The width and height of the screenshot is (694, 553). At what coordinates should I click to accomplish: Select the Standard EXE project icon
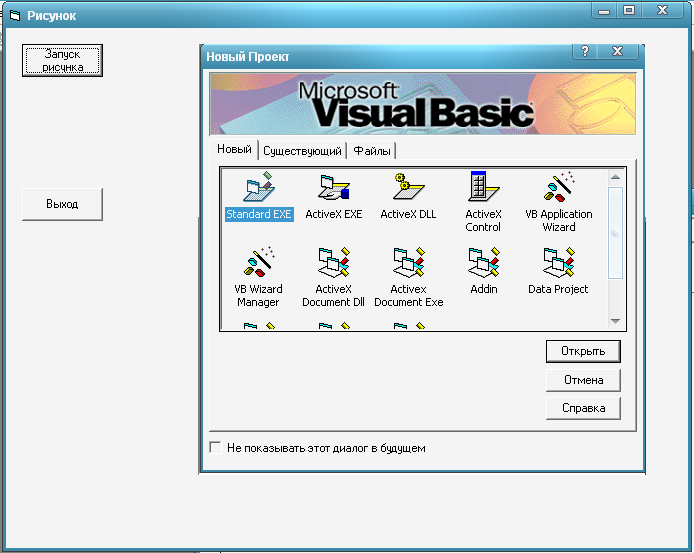[259, 188]
